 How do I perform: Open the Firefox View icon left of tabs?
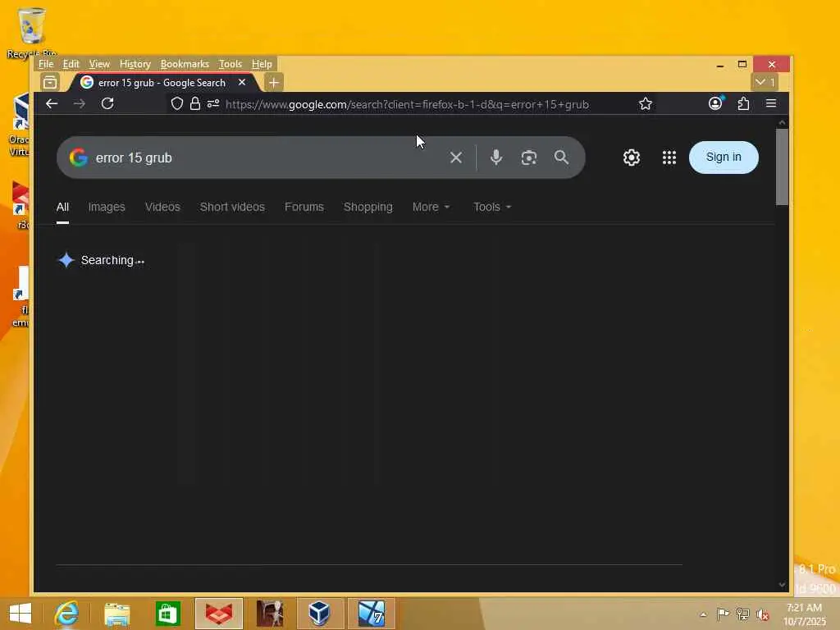click(50, 83)
